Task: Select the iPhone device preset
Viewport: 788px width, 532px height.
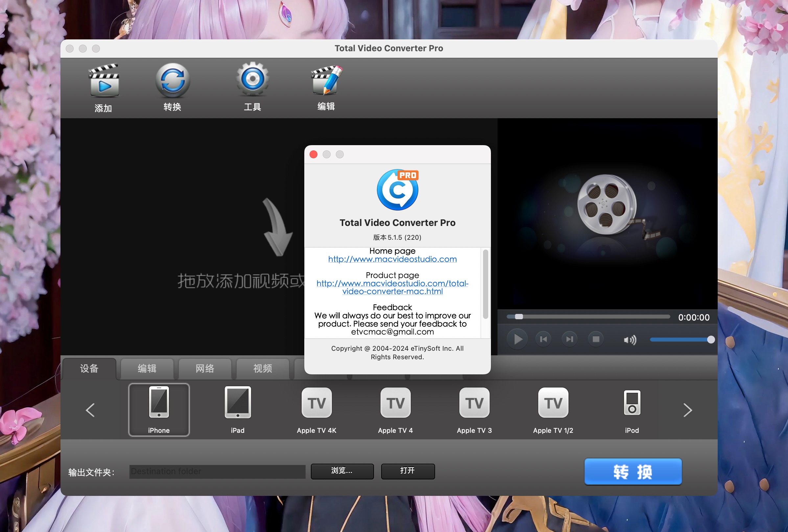Action: [x=159, y=410]
